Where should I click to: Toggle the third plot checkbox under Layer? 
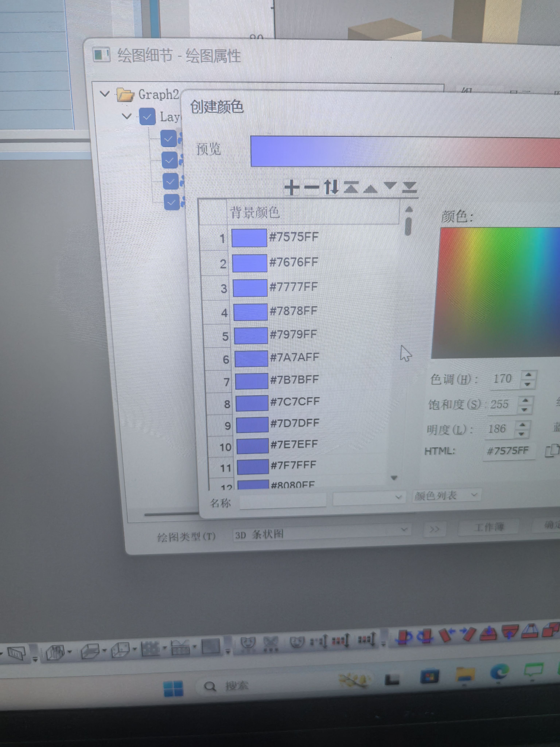tap(170, 182)
